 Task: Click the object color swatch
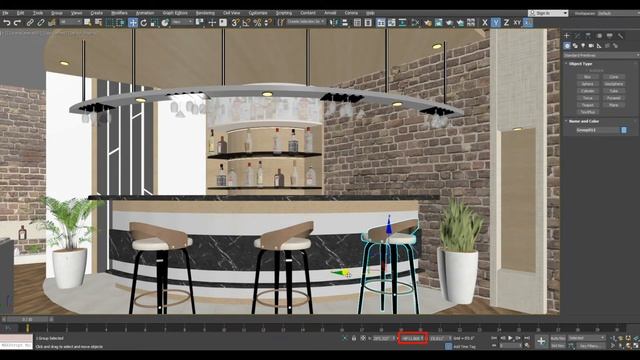coord(624,130)
